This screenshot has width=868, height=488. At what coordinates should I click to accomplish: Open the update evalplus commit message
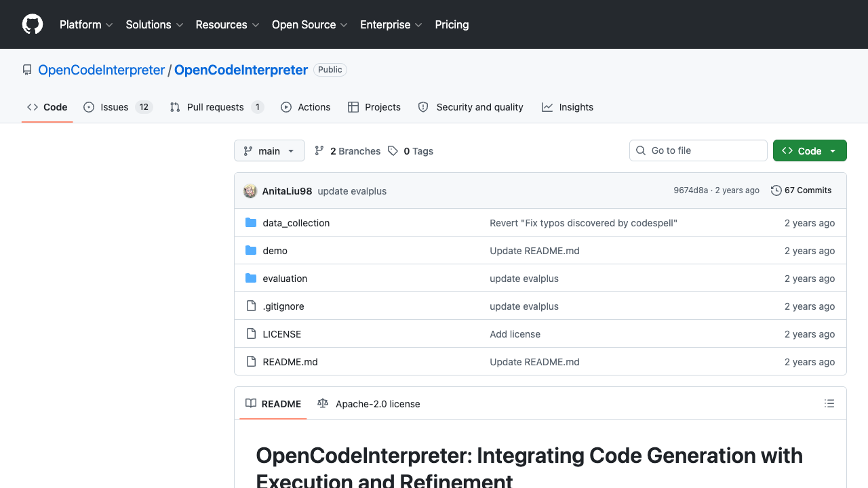tap(352, 191)
